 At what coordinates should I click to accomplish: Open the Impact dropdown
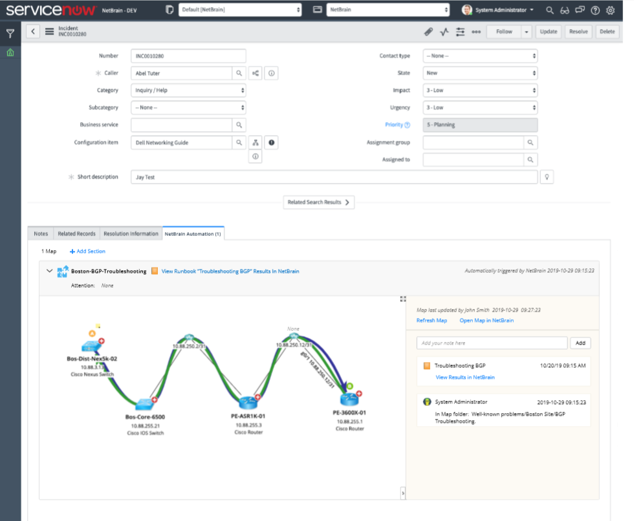tap(480, 91)
